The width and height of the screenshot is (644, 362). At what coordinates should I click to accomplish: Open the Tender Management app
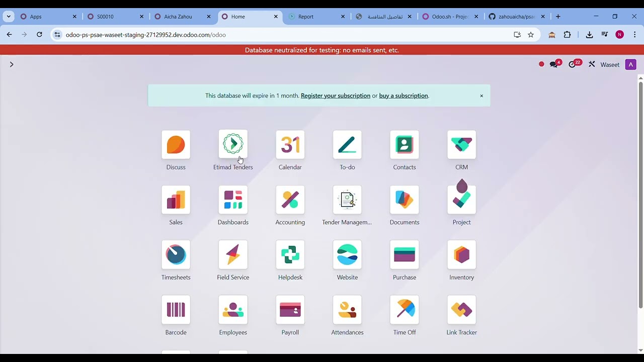(x=347, y=200)
